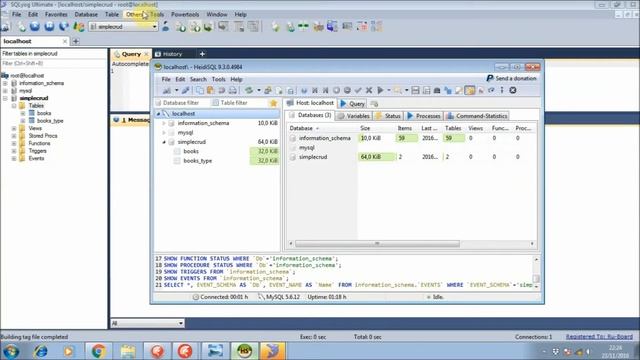This screenshot has width=640, height=360.
Task: Open the Windows Explorer taskbar icon
Action: coord(128,351)
